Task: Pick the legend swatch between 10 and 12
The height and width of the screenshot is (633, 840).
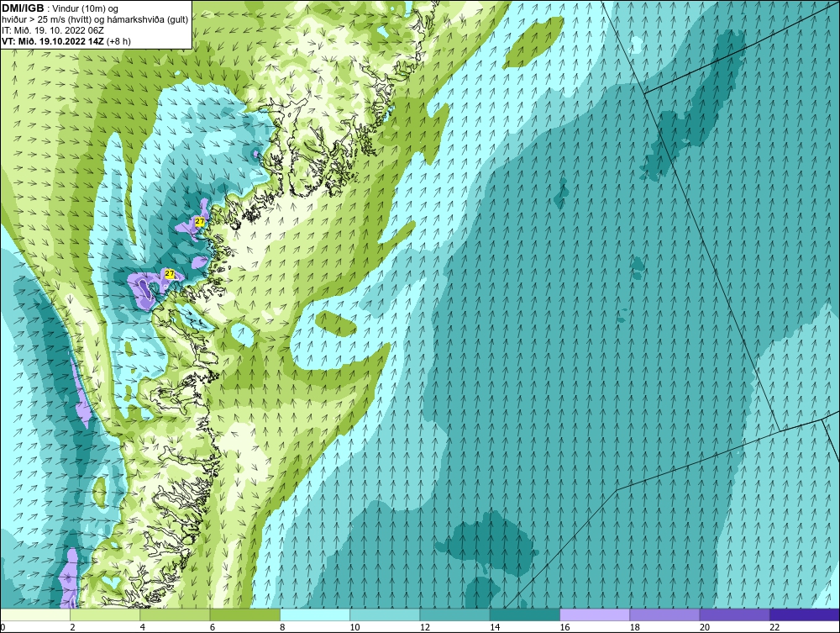Action: click(x=385, y=615)
